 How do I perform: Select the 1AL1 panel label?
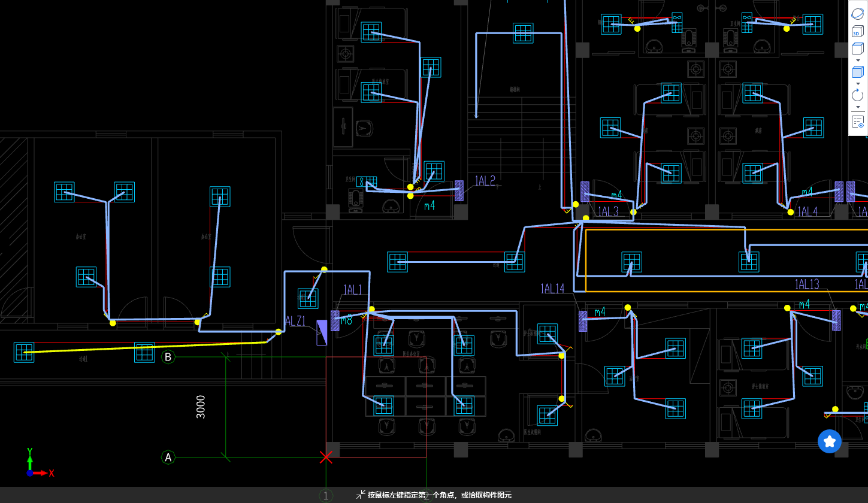(353, 290)
